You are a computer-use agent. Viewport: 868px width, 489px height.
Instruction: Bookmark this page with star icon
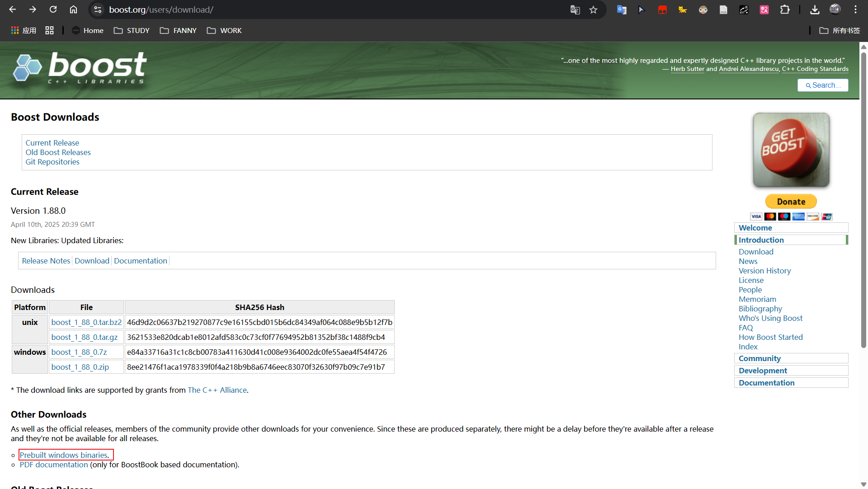tap(593, 9)
